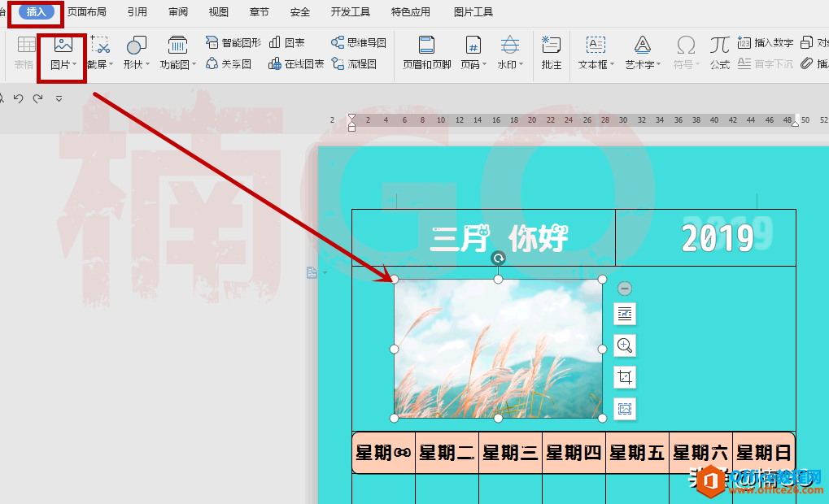Insert a 关系图 relationship diagram
829x504 pixels.
(229, 64)
